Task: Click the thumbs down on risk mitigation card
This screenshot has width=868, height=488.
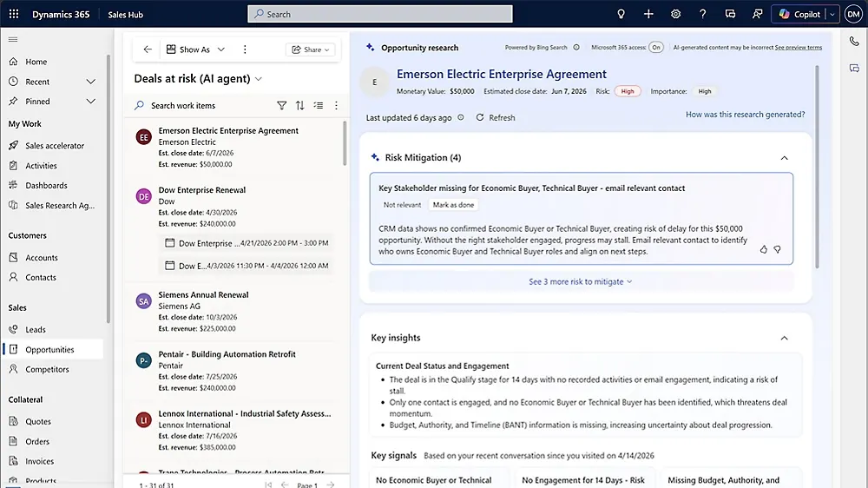Action: coord(777,250)
